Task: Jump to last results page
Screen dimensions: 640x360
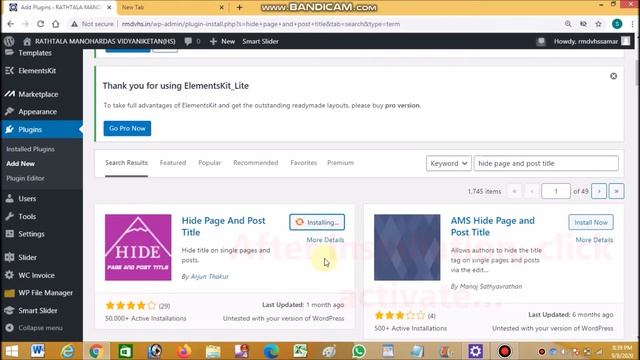Action: tap(616, 191)
